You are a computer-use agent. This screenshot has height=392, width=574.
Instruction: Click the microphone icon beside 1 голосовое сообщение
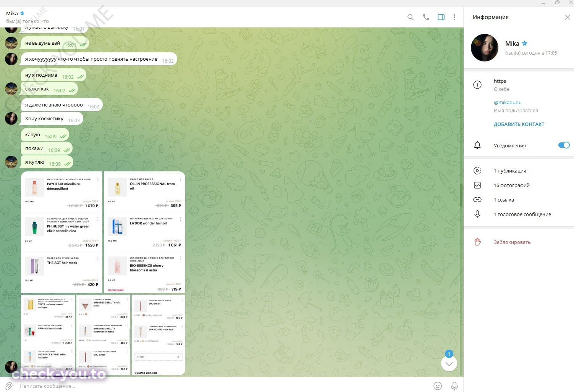click(x=477, y=214)
